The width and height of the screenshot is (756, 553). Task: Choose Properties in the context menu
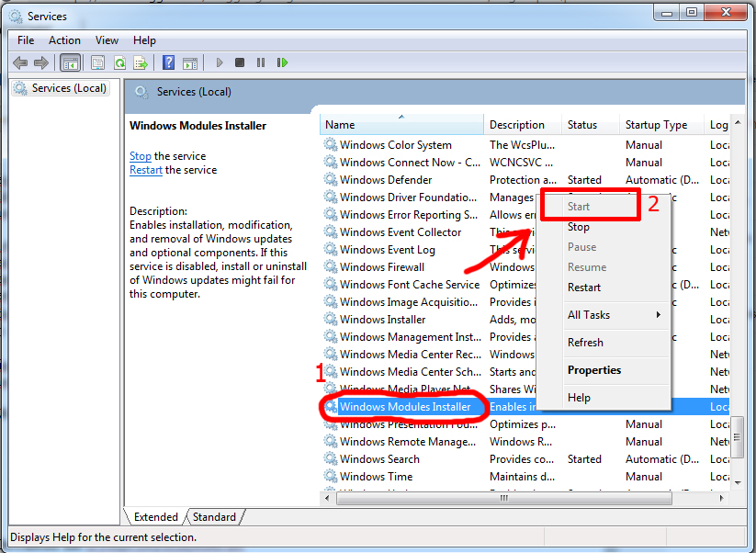(x=604, y=370)
